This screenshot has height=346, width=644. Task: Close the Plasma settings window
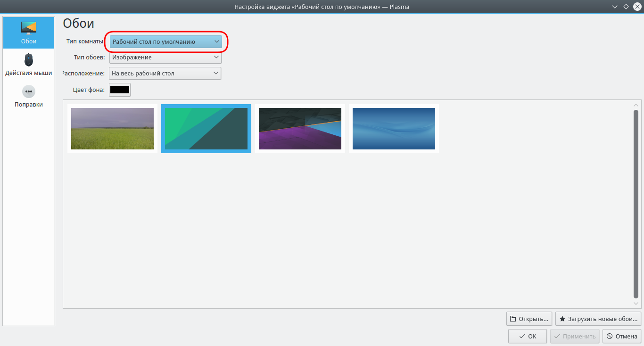coord(637,7)
